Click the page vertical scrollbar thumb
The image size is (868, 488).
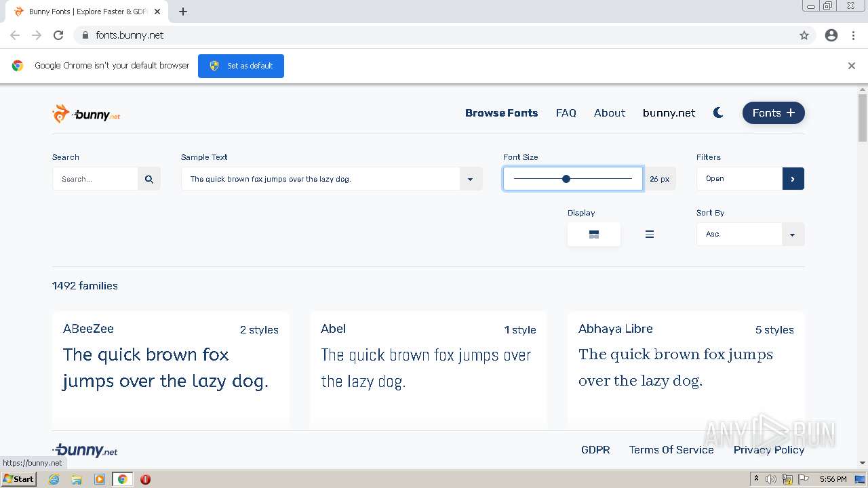pyautogui.click(x=863, y=118)
